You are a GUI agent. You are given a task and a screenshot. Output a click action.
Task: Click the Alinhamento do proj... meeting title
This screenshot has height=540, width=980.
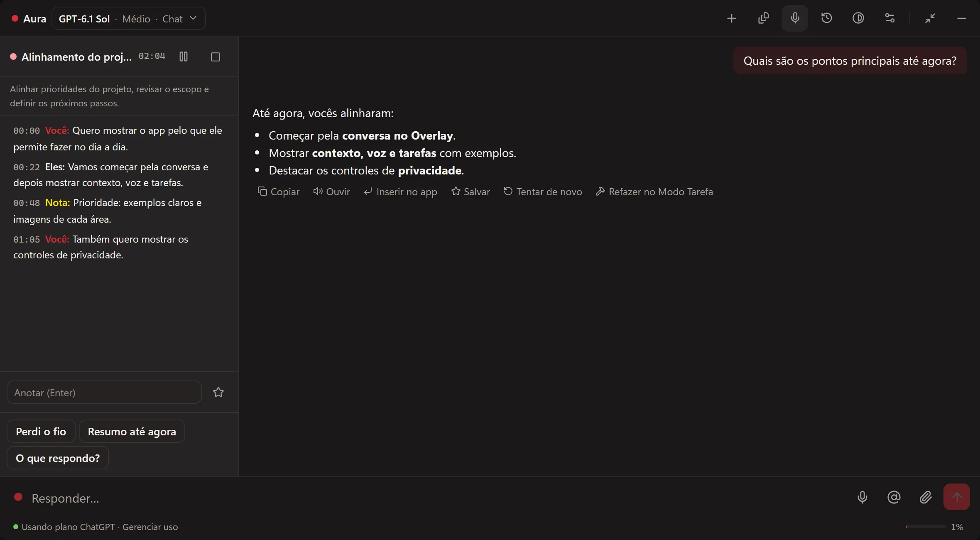[76, 56]
